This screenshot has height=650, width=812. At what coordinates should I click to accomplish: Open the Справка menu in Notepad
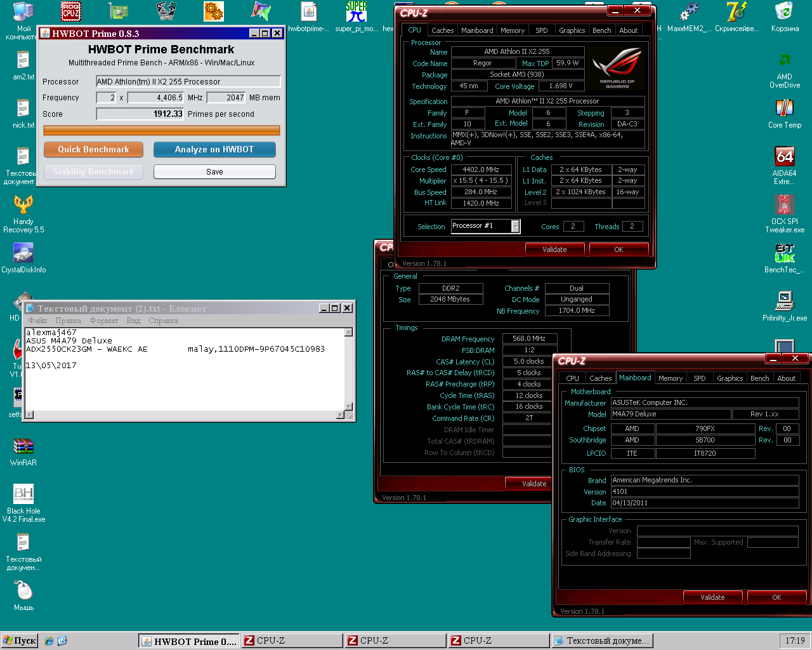click(163, 321)
